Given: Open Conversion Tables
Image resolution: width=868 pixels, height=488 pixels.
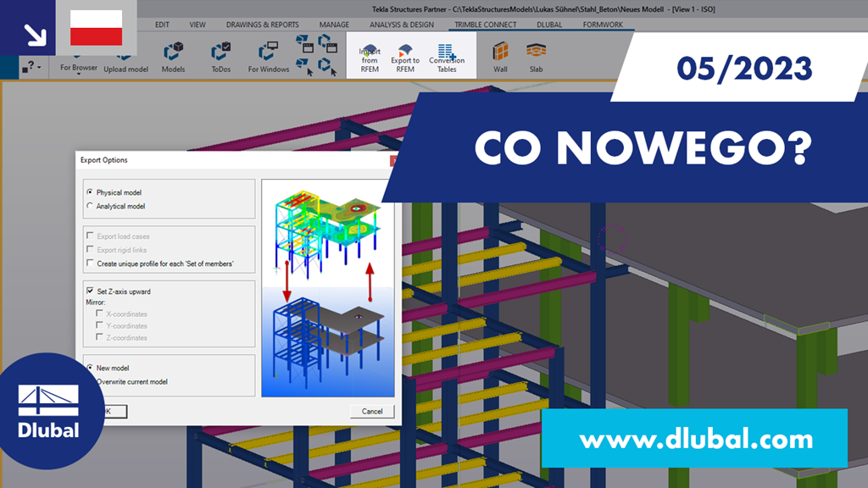Looking at the screenshot, I should tap(447, 58).
